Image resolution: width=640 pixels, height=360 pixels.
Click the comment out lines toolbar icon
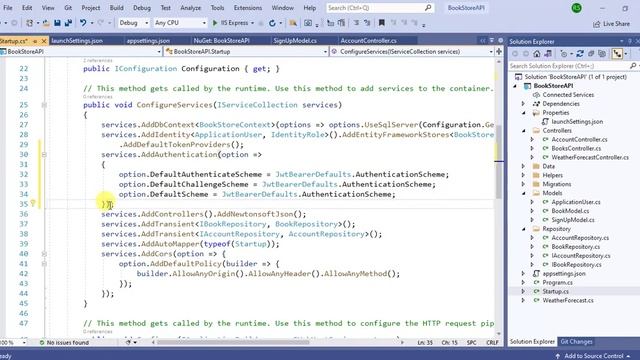356,23
